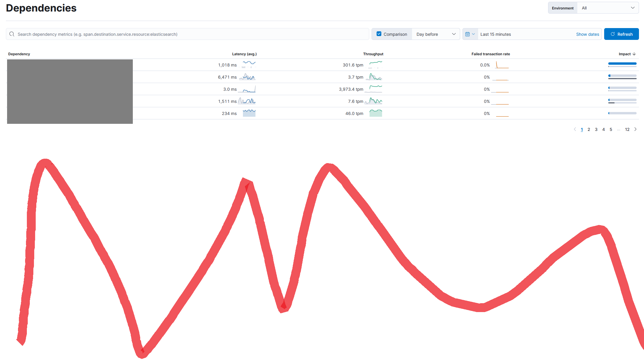The height and width of the screenshot is (362, 644).
Task: Click the latency sparkline for 3.0 ms
Action: (x=247, y=89)
